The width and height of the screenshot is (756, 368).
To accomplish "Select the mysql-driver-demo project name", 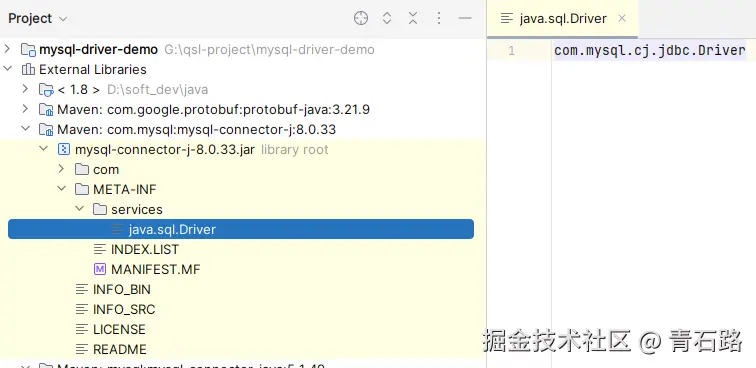I will click(98, 50).
